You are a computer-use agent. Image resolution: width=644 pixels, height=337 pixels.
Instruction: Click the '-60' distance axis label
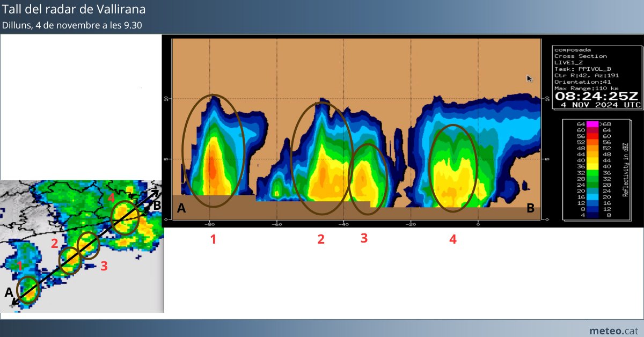pyautogui.click(x=276, y=224)
